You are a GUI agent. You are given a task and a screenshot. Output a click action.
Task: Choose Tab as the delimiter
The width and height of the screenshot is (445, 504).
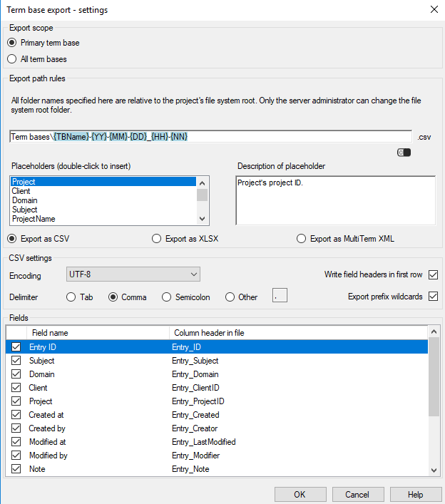(71, 297)
